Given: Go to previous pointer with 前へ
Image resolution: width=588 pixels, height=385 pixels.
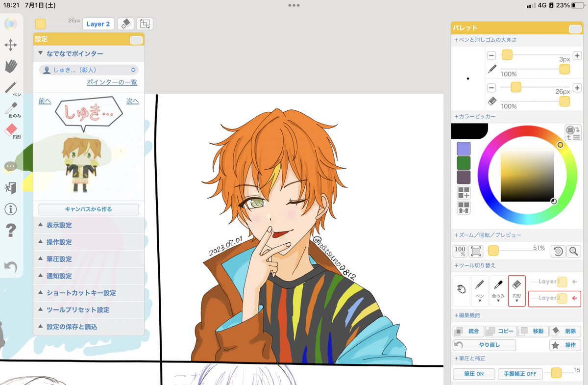Looking at the screenshot, I should pyautogui.click(x=45, y=101).
